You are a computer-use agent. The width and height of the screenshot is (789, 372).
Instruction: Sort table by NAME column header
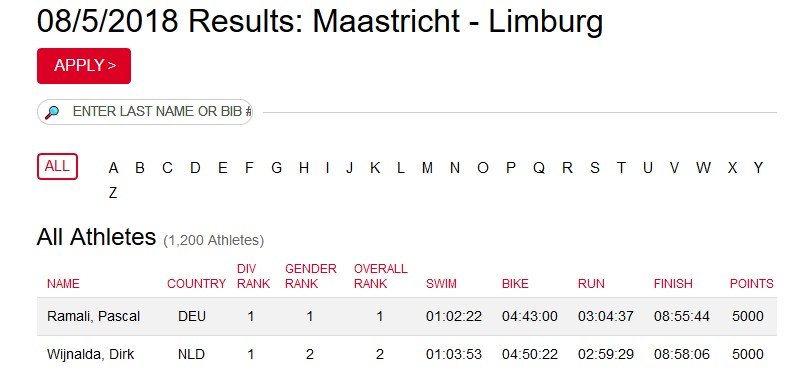(63, 284)
